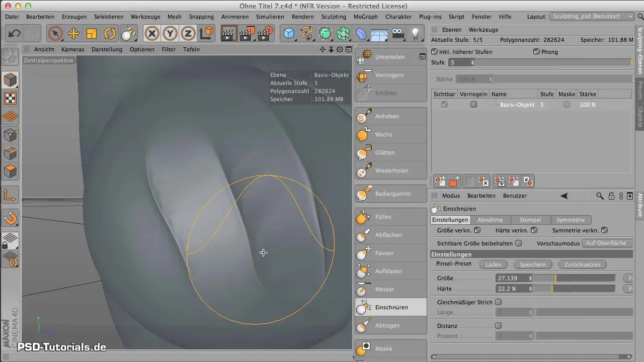Image resolution: width=644 pixels, height=362 pixels.
Task: Toggle the Phong checkbox
Action: 536,52
